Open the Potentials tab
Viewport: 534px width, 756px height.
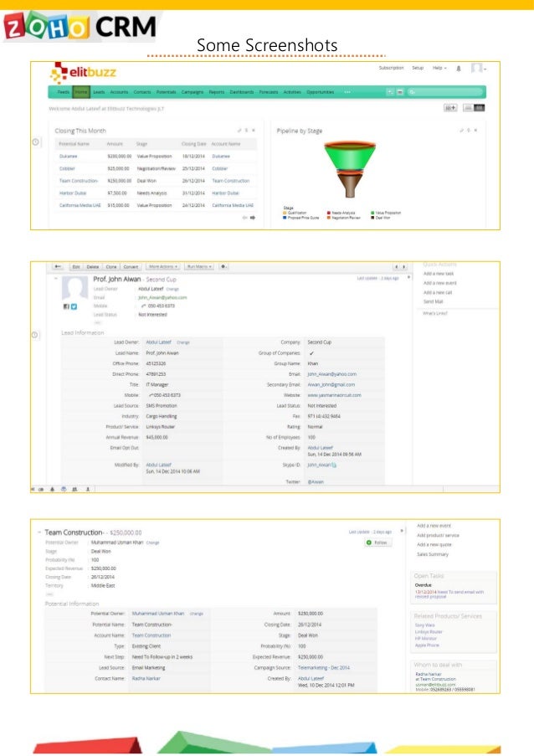pos(167,92)
